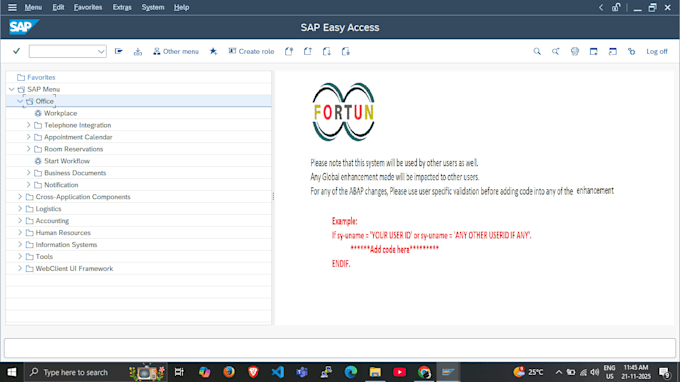680x382 pixels.
Task: Open Microsoft Edge from the taskbar
Action: coord(351,372)
